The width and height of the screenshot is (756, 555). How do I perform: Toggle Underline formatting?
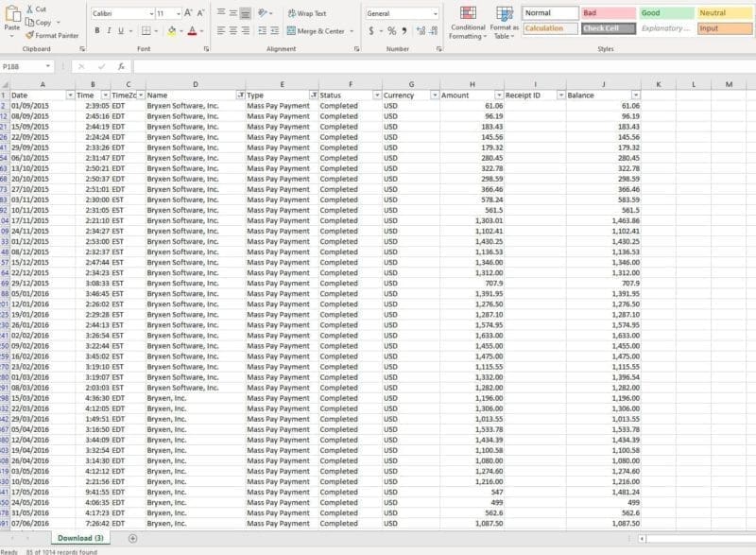tap(121, 31)
